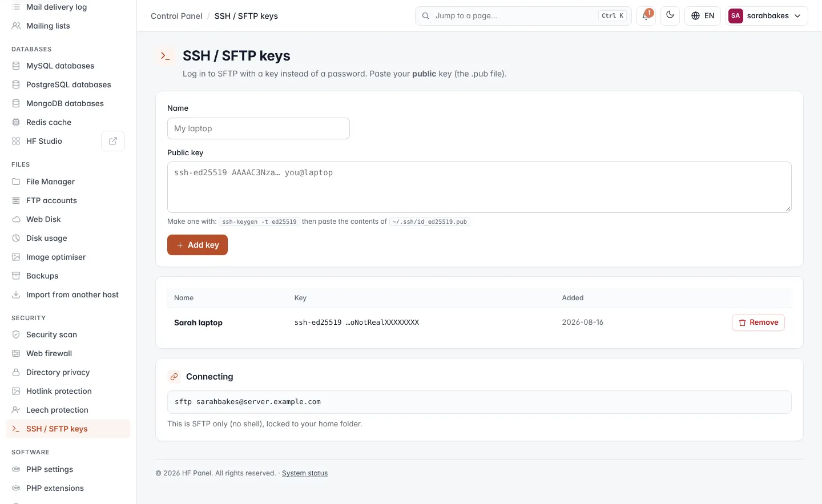This screenshot has width=822, height=504.
Task: Click the ssh-keygen -t ed25519 code snippet
Action: (259, 221)
